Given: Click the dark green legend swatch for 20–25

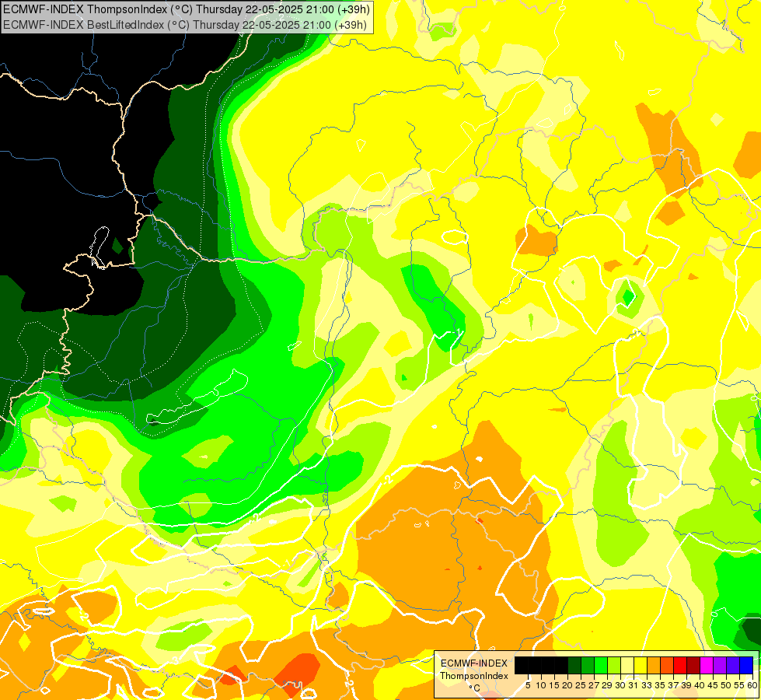Looking at the screenshot, I should (574, 665).
